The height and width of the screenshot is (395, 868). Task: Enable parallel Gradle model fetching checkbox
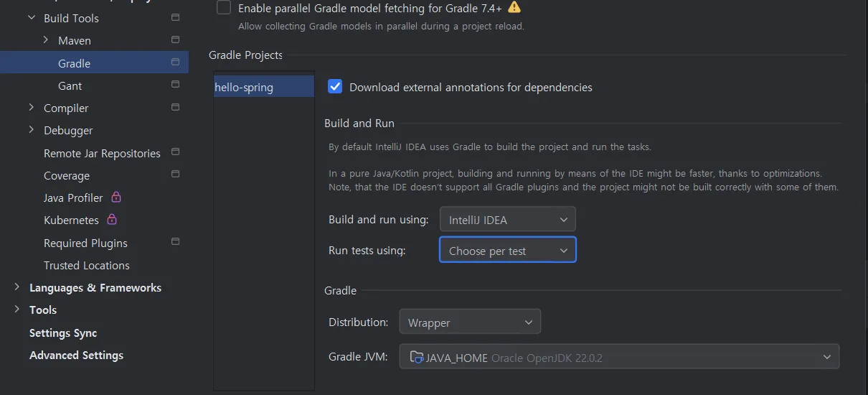click(224, 8)
